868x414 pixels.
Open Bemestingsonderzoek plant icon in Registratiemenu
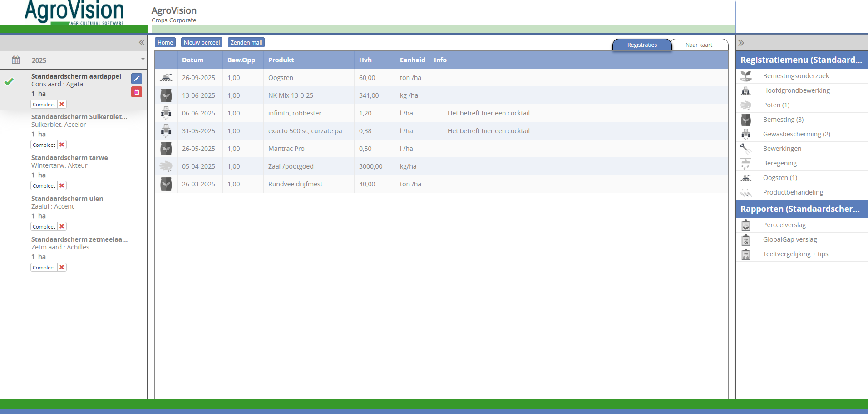(746, 76)
